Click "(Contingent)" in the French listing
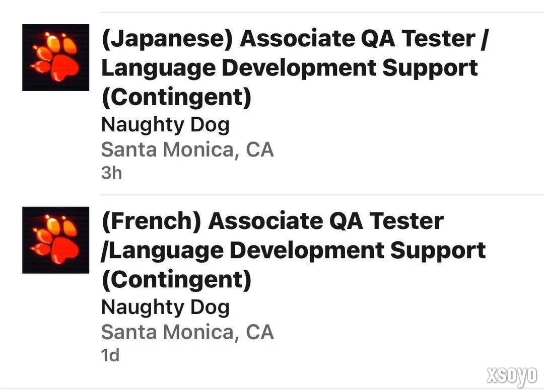The height and width of the screenshot is (392, 544). pos(176,279)
